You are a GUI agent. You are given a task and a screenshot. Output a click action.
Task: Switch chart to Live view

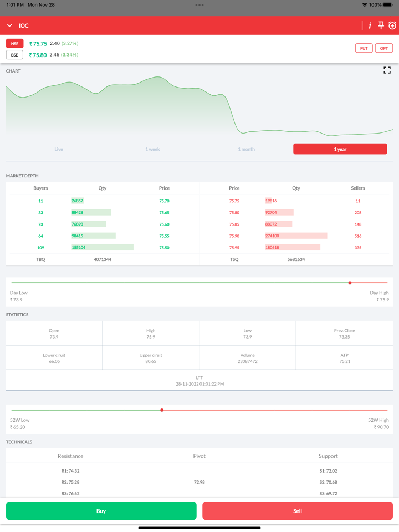point(59,149)
